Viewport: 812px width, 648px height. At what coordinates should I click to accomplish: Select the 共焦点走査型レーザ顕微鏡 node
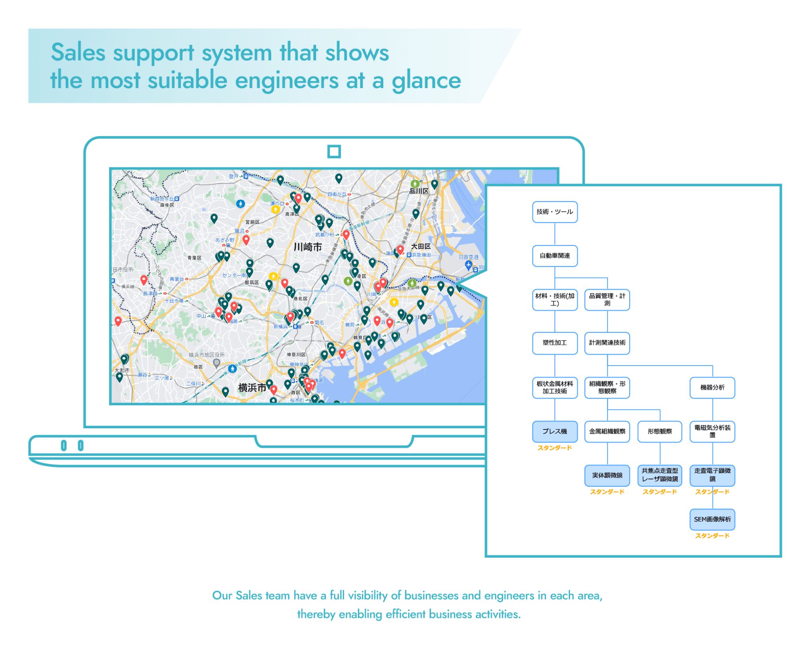(x=659, y=475)
